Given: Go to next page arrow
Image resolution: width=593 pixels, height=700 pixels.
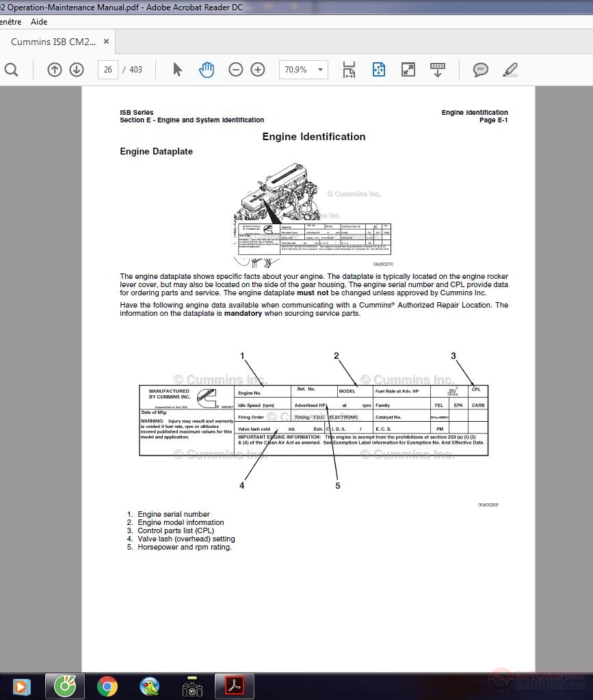Looking at the screenshot, I should [77, 70].
